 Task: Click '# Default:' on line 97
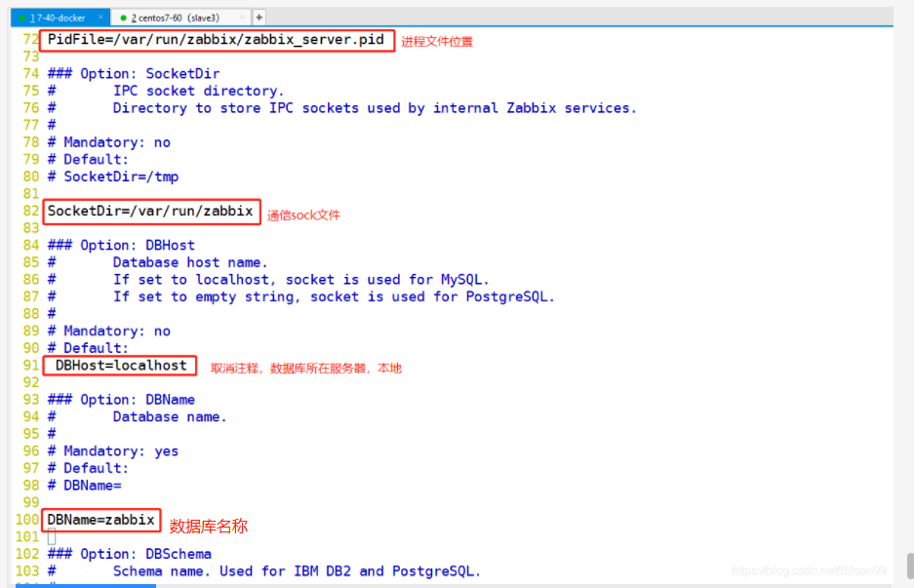pyautogui.click(x=88, y=468)
